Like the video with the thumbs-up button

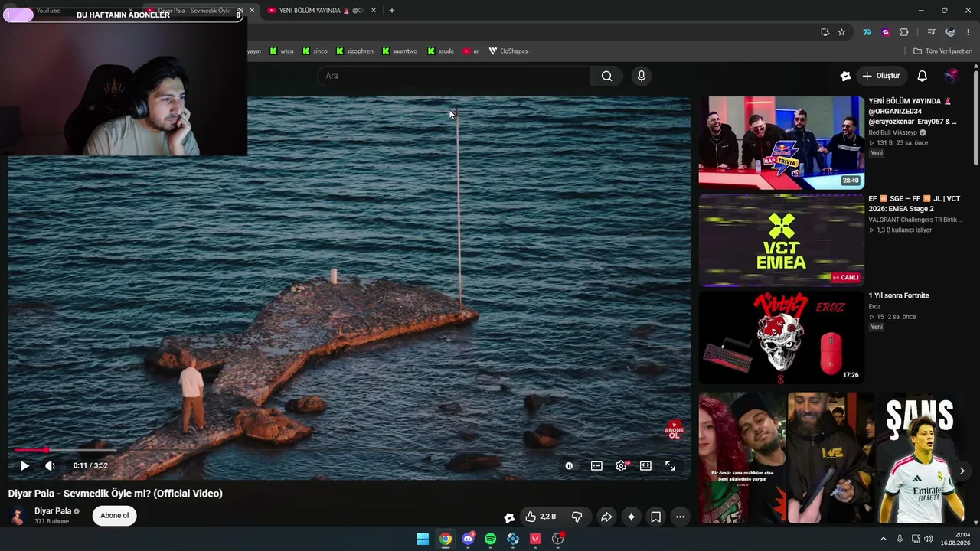pos(541,517)
